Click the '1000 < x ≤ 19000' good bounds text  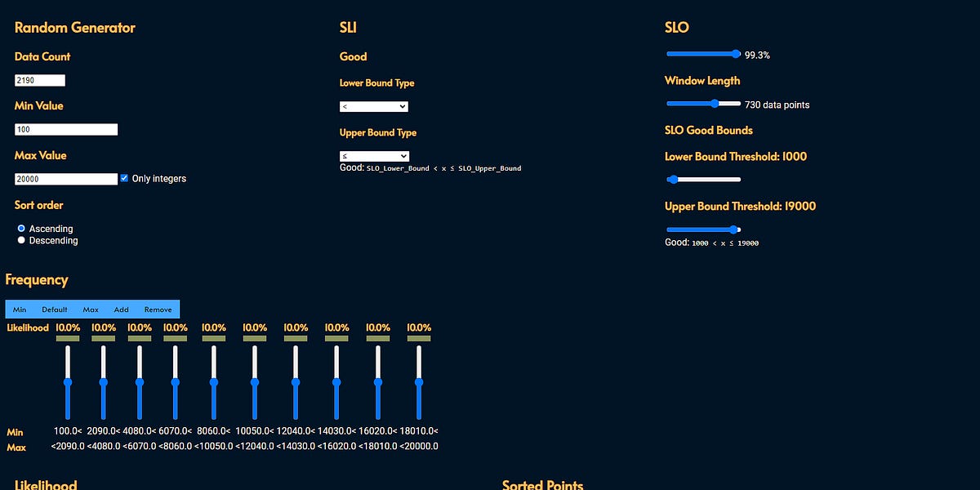click(725, 243)
